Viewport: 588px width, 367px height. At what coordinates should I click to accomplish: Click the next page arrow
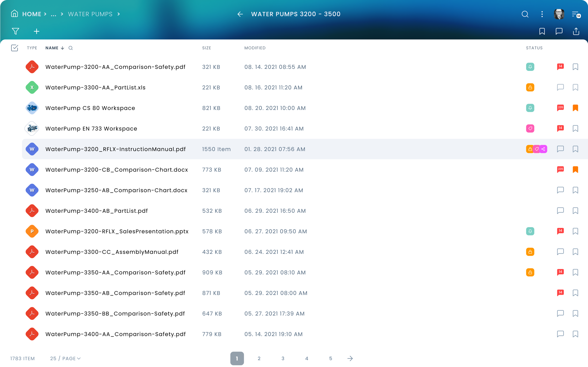(350, 358)
